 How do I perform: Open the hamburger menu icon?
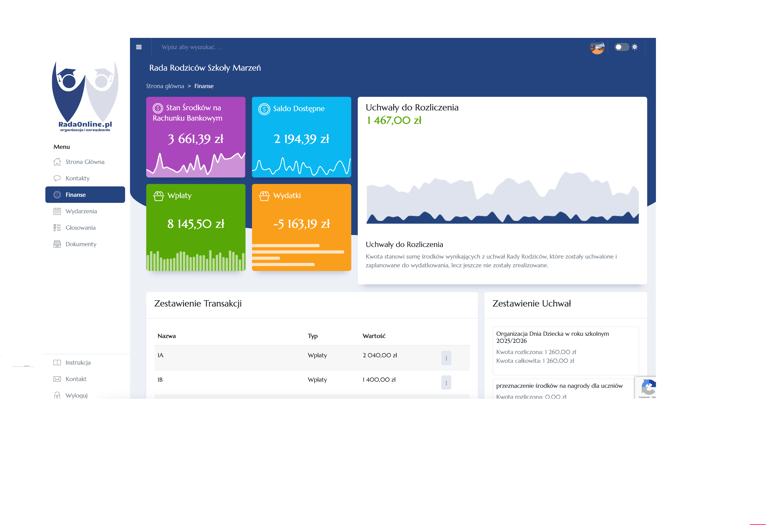tap(139, 47)
